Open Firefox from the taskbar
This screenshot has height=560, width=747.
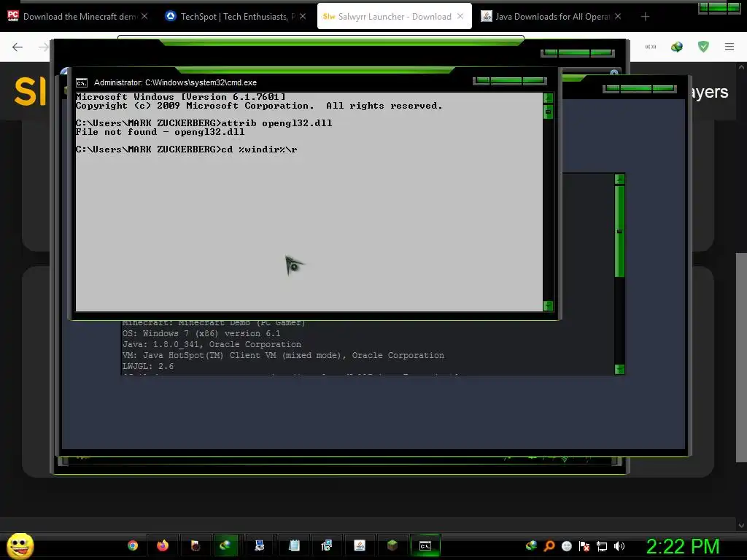coord(163,545)
